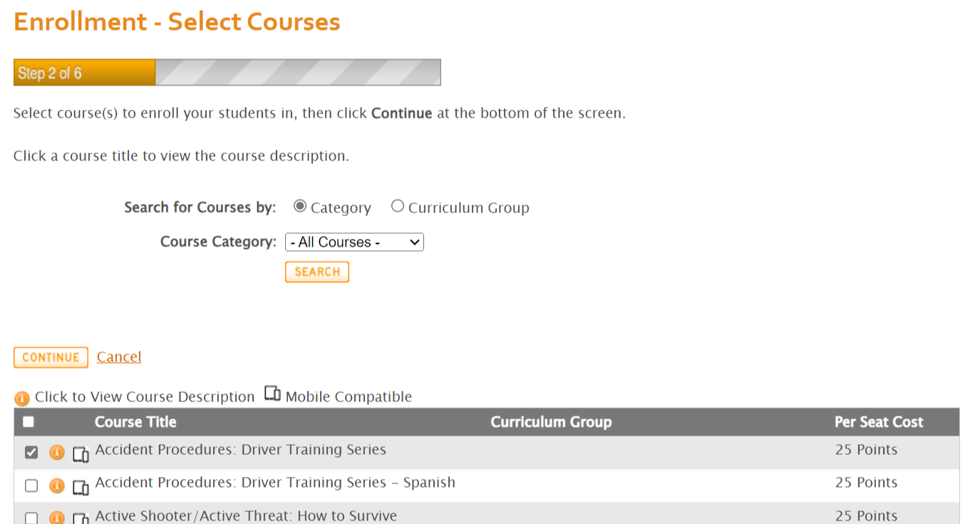Click the Mobile Compatible legend icon

coord(272,394)
